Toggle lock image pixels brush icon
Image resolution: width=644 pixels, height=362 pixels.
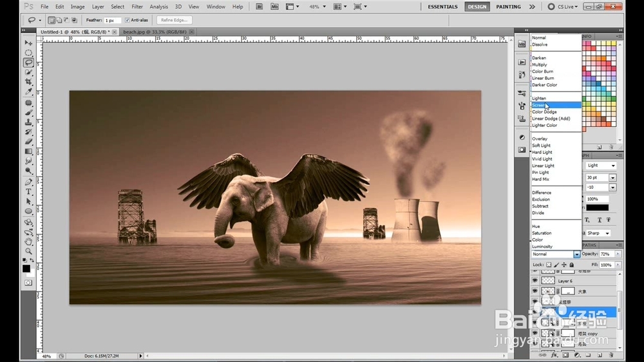(x=556, y=265)
